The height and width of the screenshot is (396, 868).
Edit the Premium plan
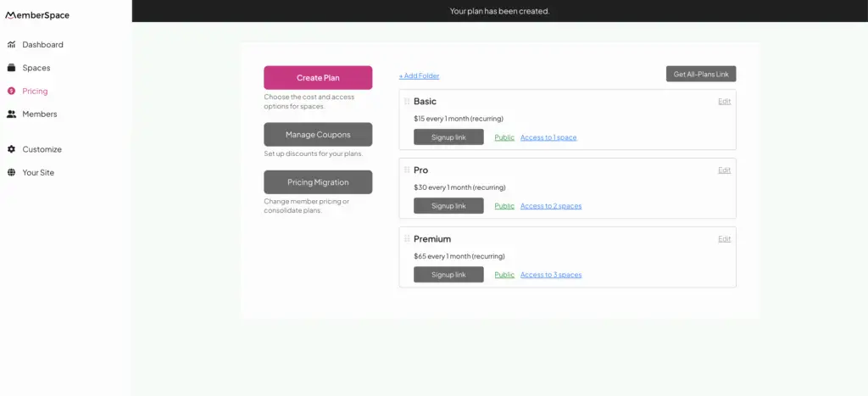point(724,239)
